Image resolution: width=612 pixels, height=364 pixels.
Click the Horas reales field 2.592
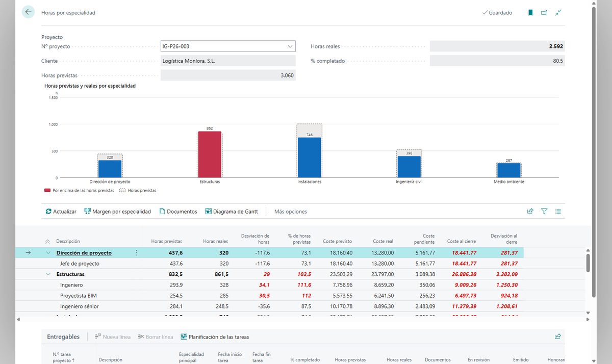[x=497, y=46]
